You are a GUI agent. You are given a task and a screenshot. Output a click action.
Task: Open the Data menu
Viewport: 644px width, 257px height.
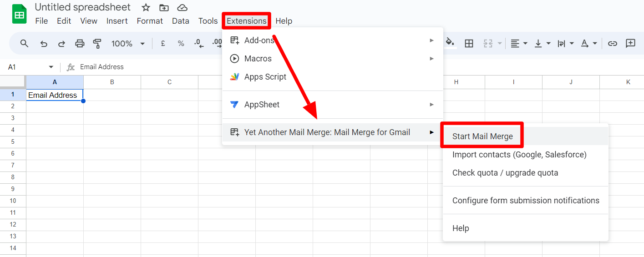tap(181, 21)
